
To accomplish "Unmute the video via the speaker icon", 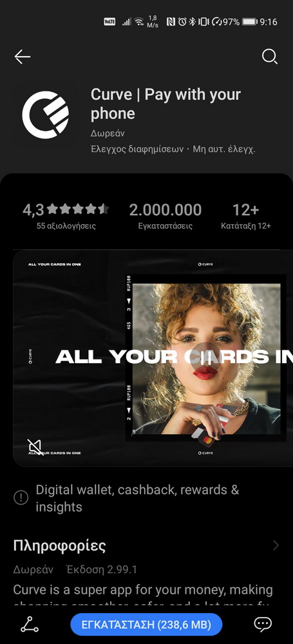I will 35,446.
